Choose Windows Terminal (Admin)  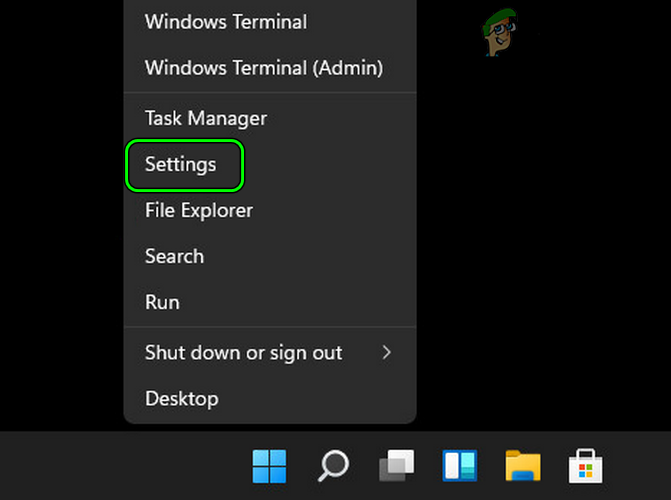(x=263, y=68)
